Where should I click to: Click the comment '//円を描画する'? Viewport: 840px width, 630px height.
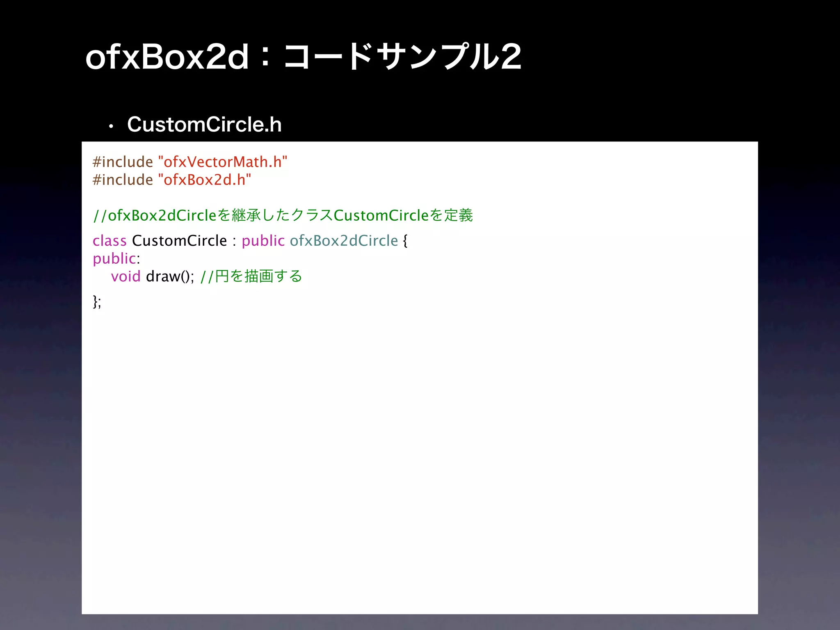(x=251, y=276)
